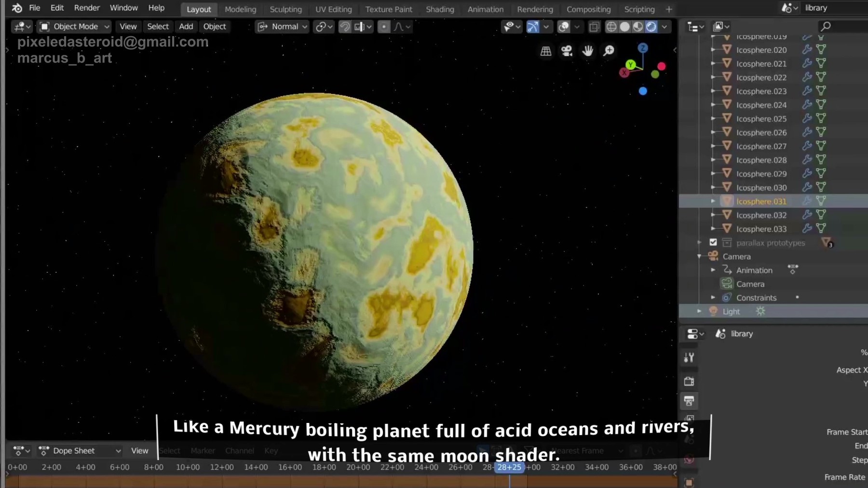
Task: Switch to rendered viewport shading
Action: (x=651, y=26)
